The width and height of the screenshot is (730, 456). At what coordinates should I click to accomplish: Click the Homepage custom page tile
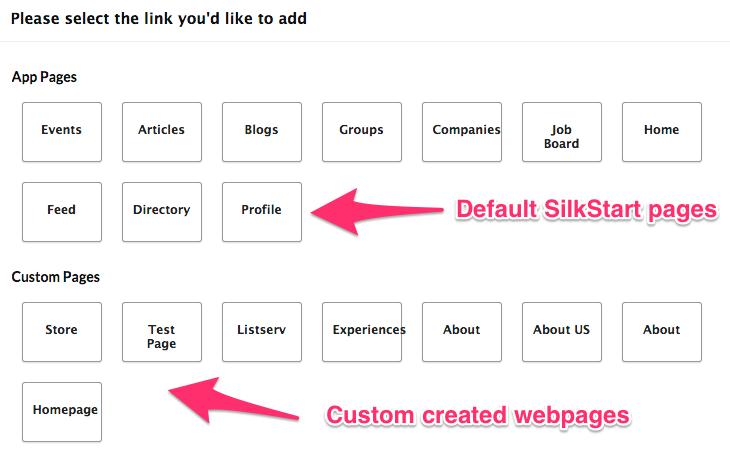coord(62,411)
